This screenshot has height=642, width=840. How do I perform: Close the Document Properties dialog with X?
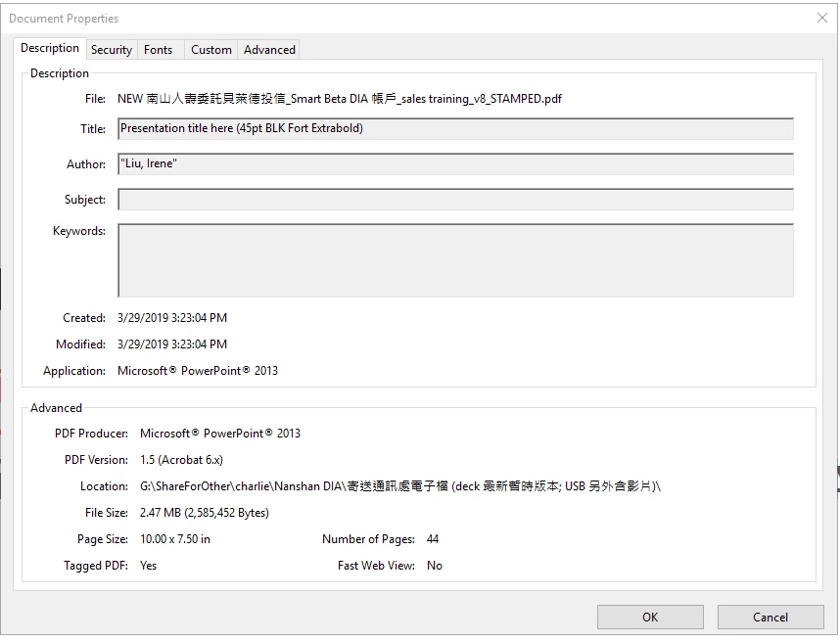[x=822, y=18]
